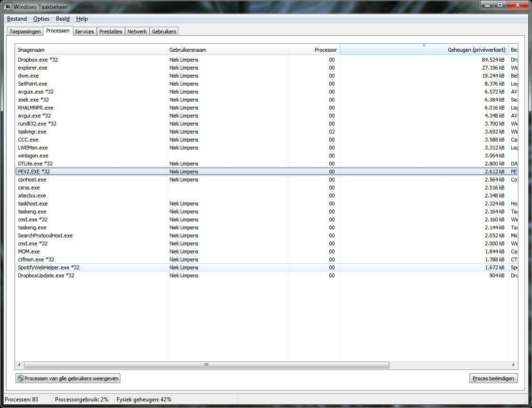The width and height of the screenshot is (532, 408).
Task: Select csrss.exe process
Action: coord(267,188)
